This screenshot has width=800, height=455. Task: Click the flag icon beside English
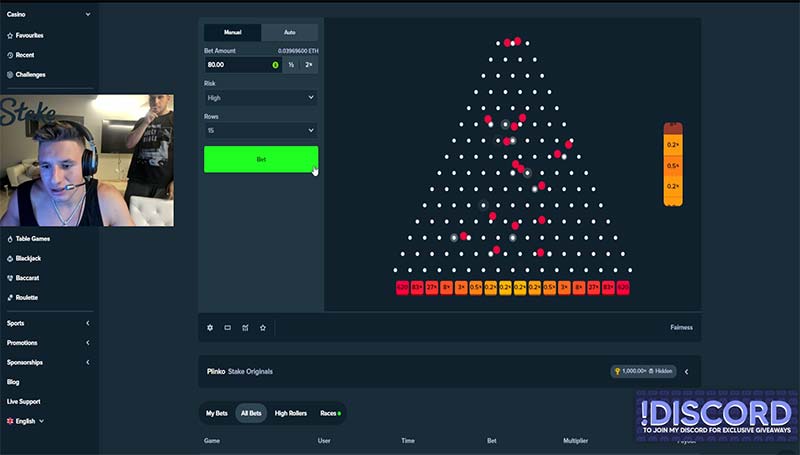[10, 421]
